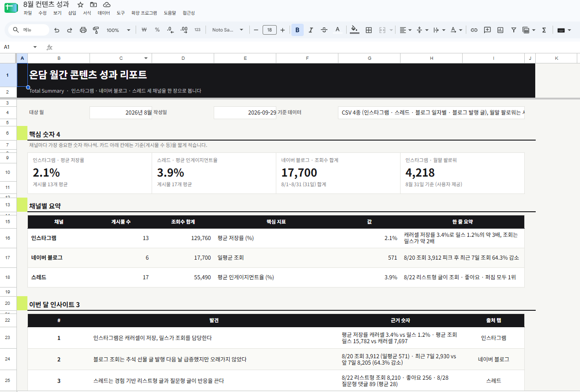
Task: Open the 확장 프로그램 menu
Action: point(144,13)
